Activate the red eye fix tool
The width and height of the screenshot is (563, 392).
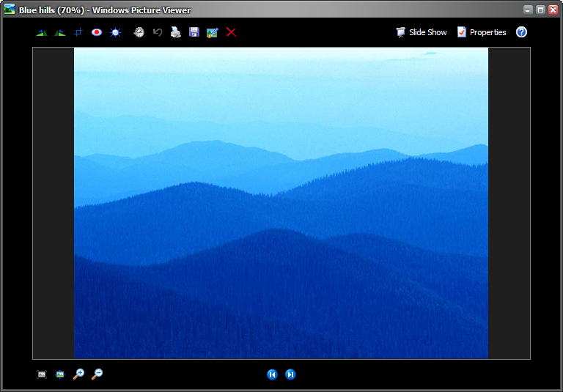coord(97,33)
